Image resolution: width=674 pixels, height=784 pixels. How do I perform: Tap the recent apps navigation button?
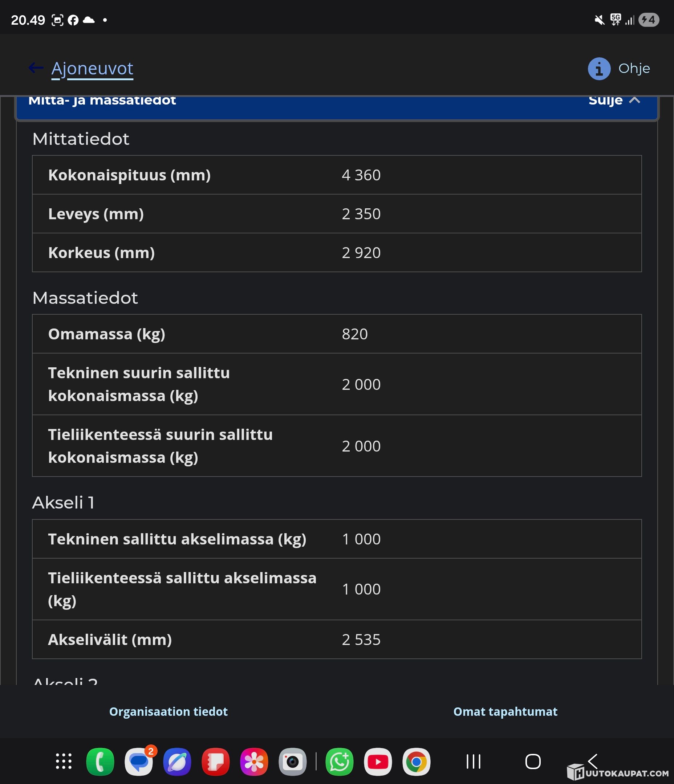473,761
